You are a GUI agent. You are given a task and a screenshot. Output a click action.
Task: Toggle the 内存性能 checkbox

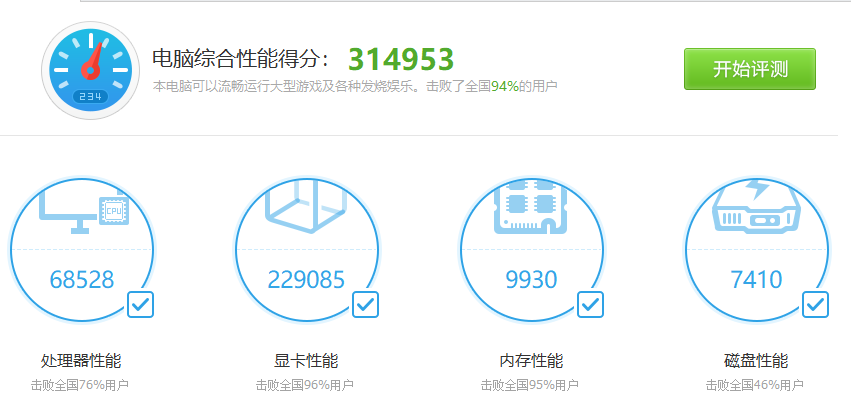point(590,305)
